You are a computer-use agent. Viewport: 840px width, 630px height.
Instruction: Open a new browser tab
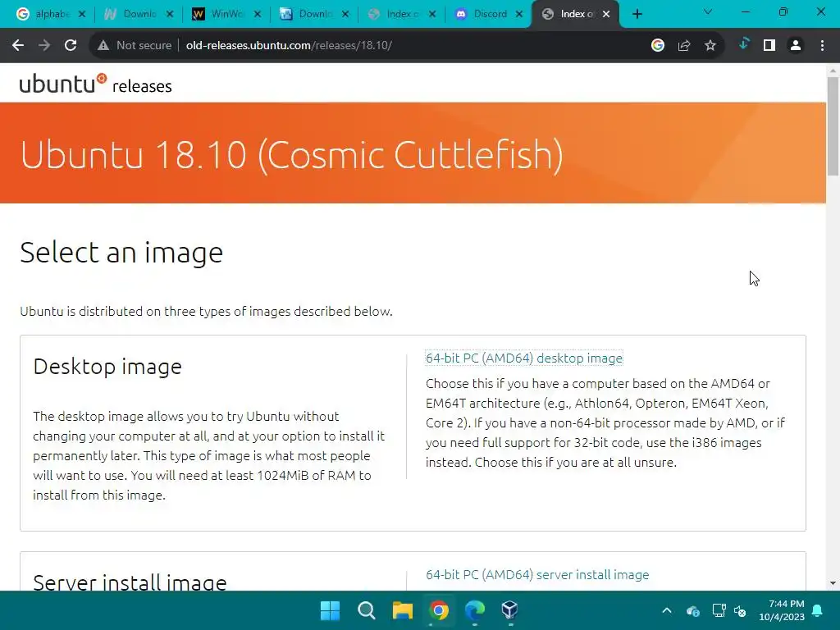(637, 15)
